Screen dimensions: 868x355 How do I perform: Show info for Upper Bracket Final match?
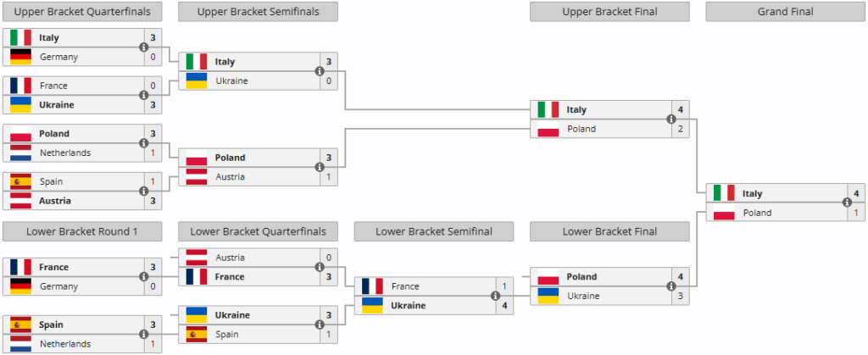tap(670, 119)
